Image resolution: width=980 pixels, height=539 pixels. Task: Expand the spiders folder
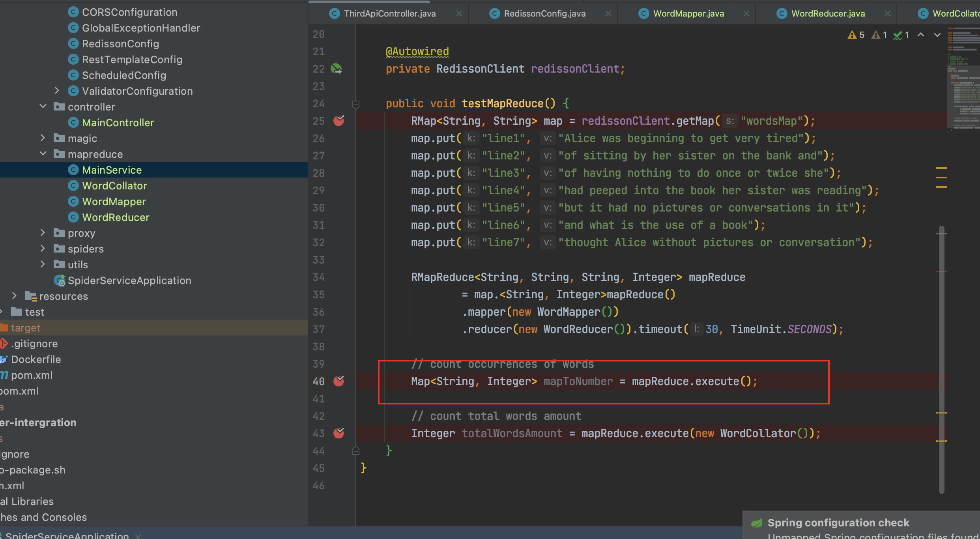[43, 248]
